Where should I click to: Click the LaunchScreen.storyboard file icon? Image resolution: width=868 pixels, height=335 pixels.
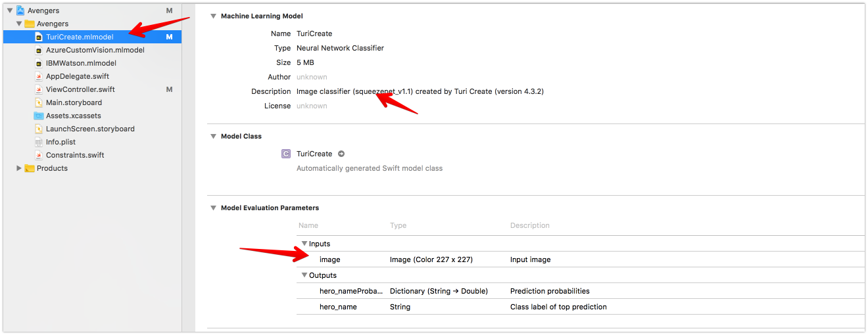[39, 129]
